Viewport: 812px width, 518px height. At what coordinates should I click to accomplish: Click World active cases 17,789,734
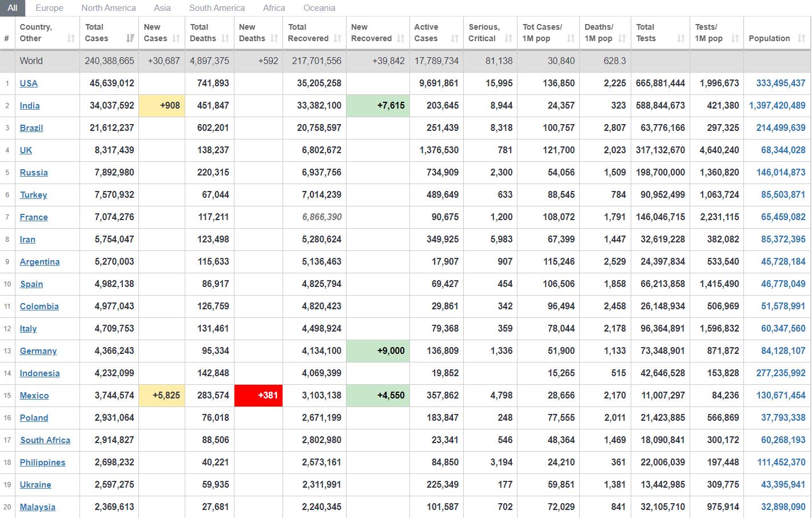coord(436,61)
